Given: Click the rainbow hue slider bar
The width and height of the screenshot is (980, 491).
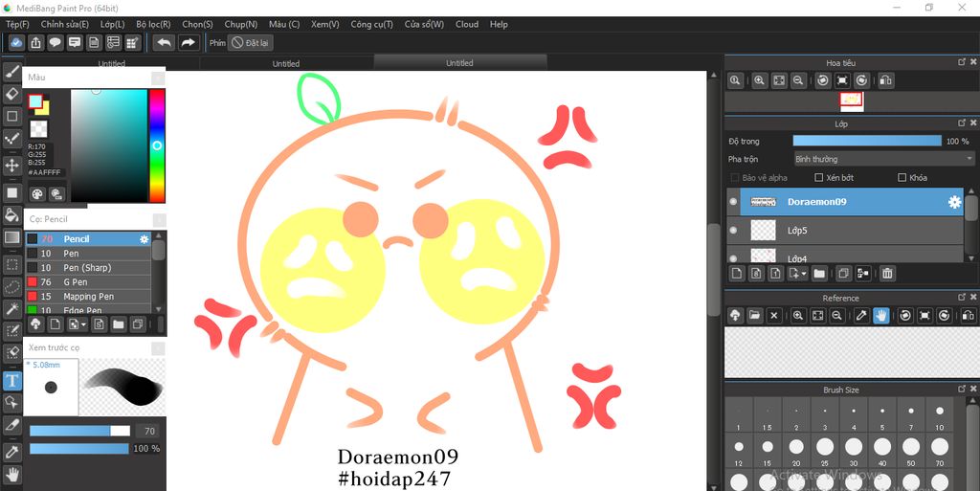Looking at the screenshot, I should (x=157, y=145).
